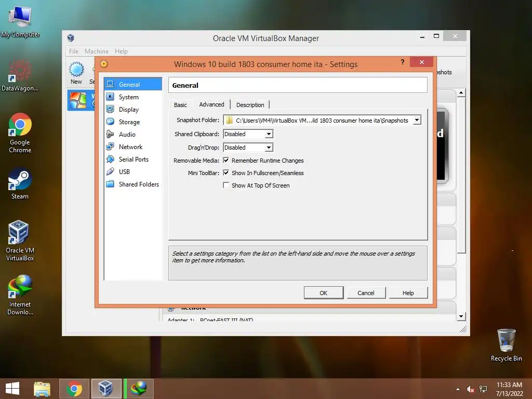This screenshot has width=532, height=399.
Task: Click the muted volume tray icon
Action: [470, 389]
